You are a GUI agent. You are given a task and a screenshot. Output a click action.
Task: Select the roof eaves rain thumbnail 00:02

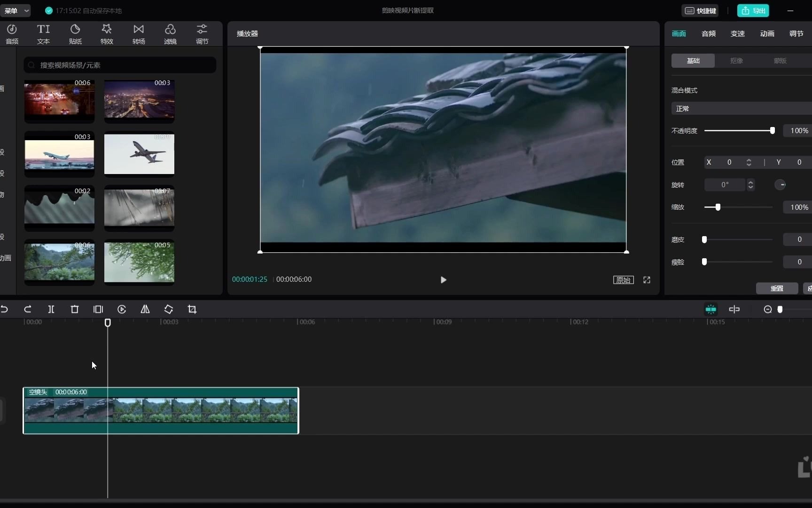tap(59, 208)
